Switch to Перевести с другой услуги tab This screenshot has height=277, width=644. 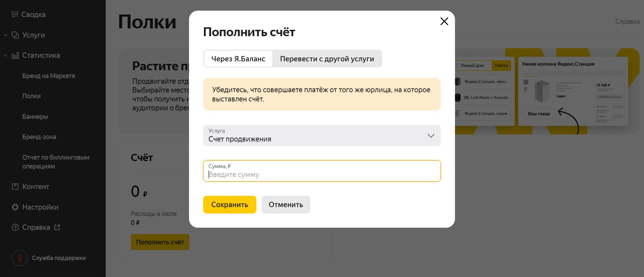(327, 59)
